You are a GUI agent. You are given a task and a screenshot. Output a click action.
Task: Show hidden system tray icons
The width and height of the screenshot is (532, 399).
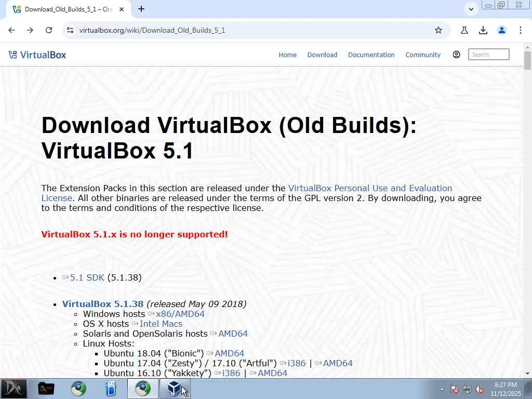(442, 390)
